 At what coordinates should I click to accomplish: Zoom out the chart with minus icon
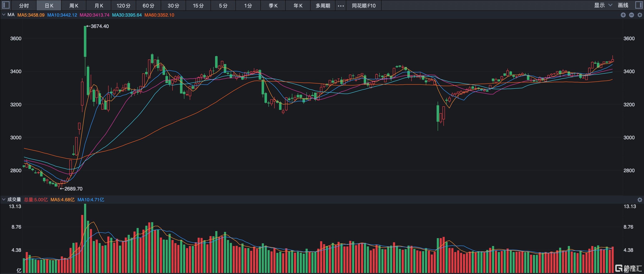pos(631,15)
